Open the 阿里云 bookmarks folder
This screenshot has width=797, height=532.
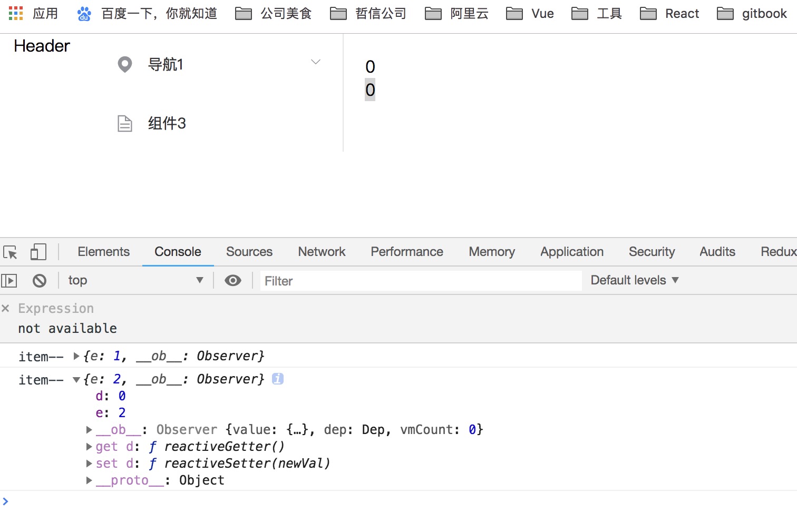pos(456,14)
